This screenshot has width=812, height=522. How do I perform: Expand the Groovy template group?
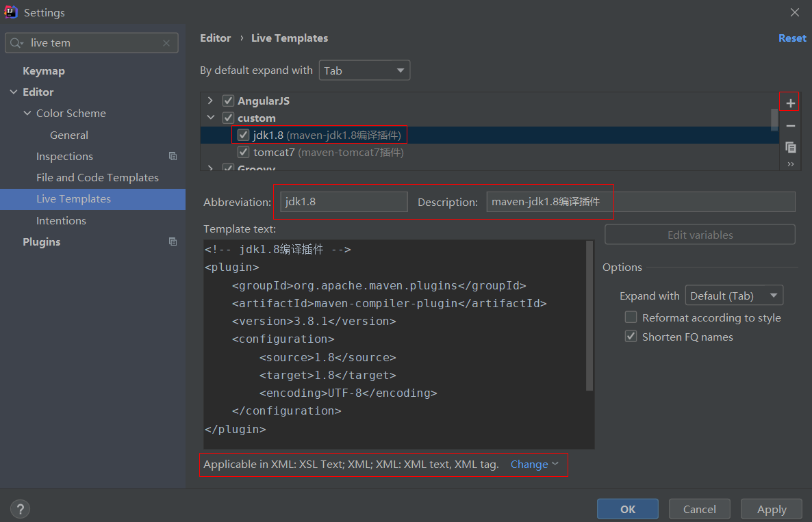point(210,168)
